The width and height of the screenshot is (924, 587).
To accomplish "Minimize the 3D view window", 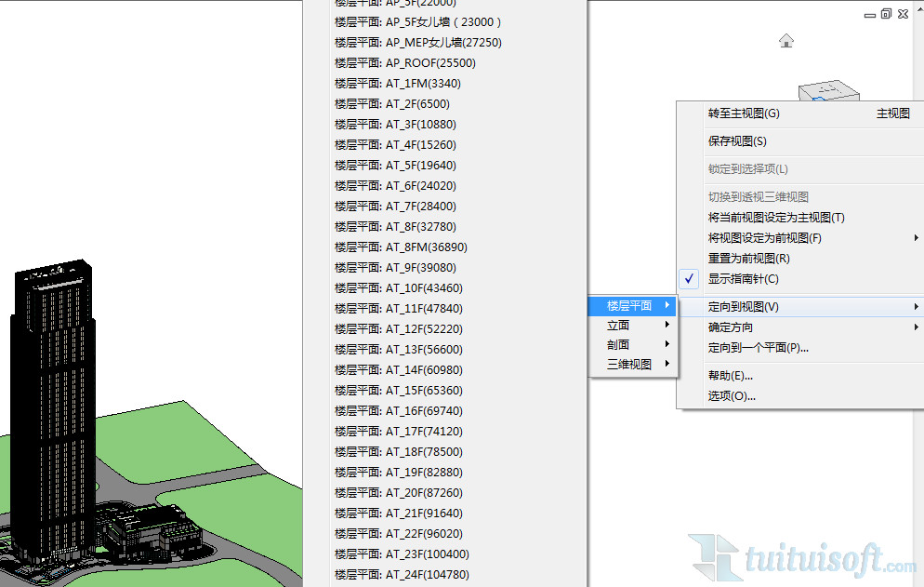I will [x=868, y=14].
